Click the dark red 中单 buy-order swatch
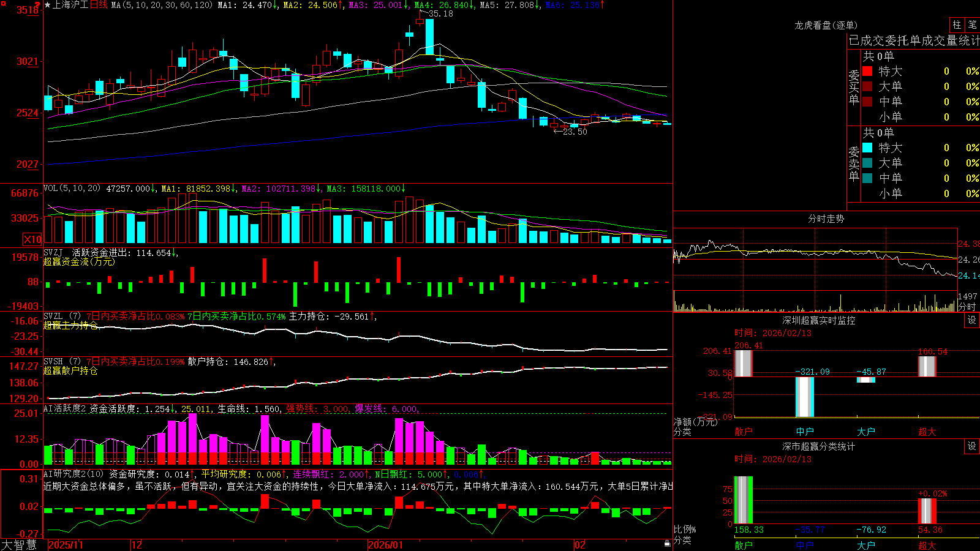 pos(867,102)
